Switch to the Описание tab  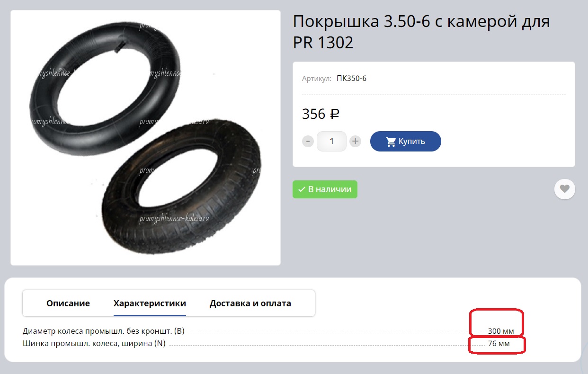pyautogui.click(x=68, y=303)
